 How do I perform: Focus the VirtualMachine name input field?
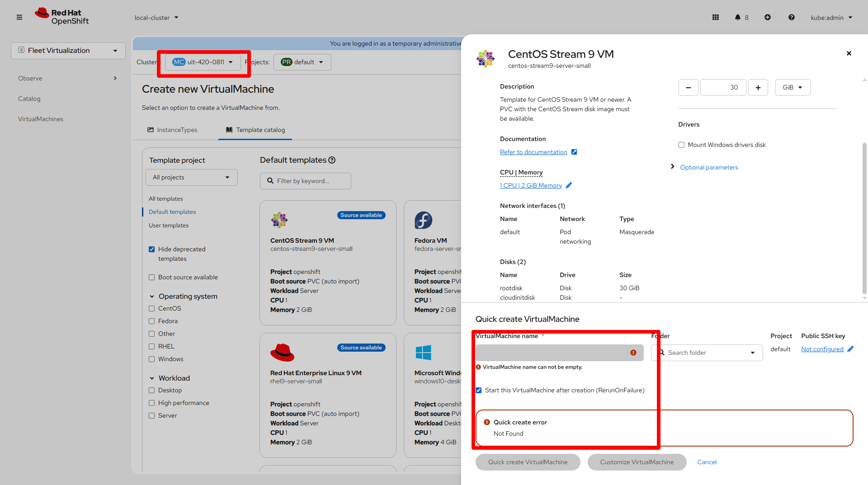560,353
